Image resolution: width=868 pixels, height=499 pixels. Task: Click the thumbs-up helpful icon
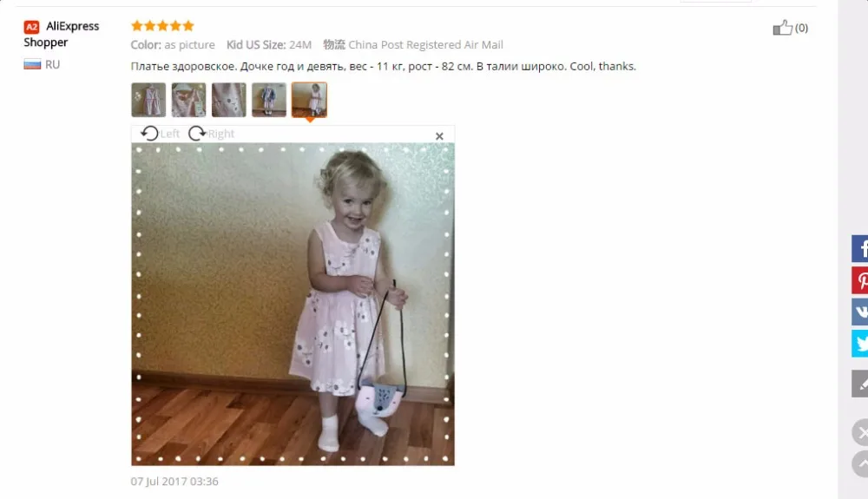click(782, 28)
